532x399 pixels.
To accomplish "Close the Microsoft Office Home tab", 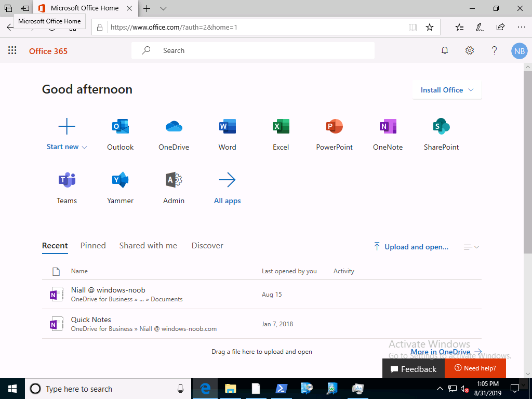I will pos(129,8).
